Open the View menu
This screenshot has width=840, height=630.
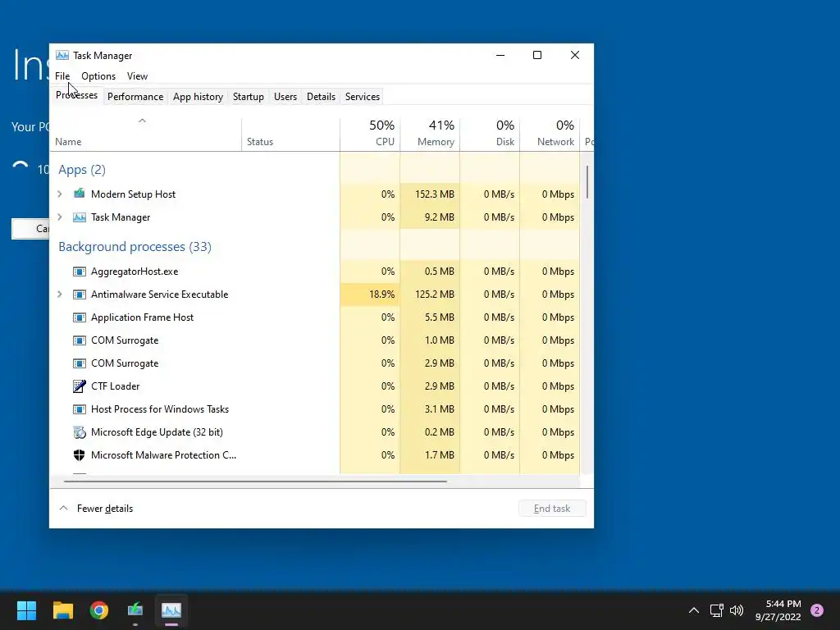pyautogui.click(x=137, y=76)
